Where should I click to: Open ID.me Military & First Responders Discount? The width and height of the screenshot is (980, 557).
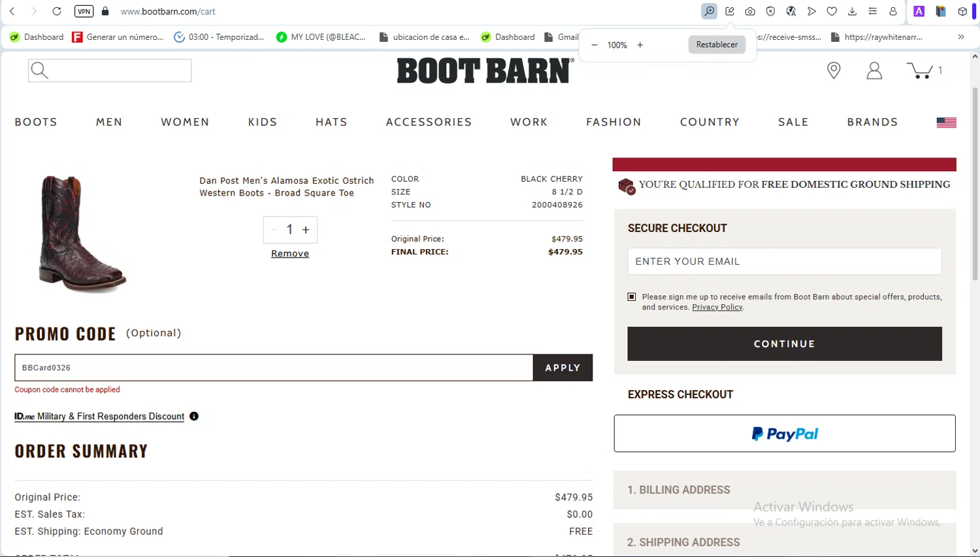(99, 416)
